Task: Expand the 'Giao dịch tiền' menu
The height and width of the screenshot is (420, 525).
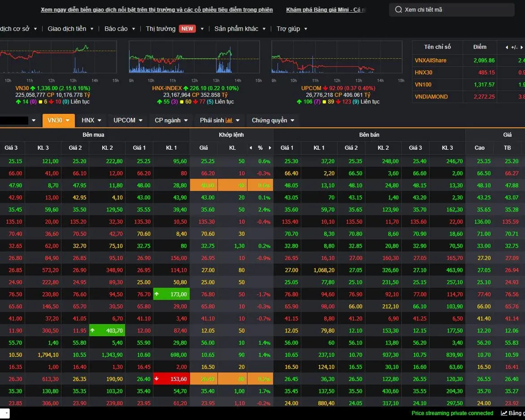Action: (x=70, y=29)
